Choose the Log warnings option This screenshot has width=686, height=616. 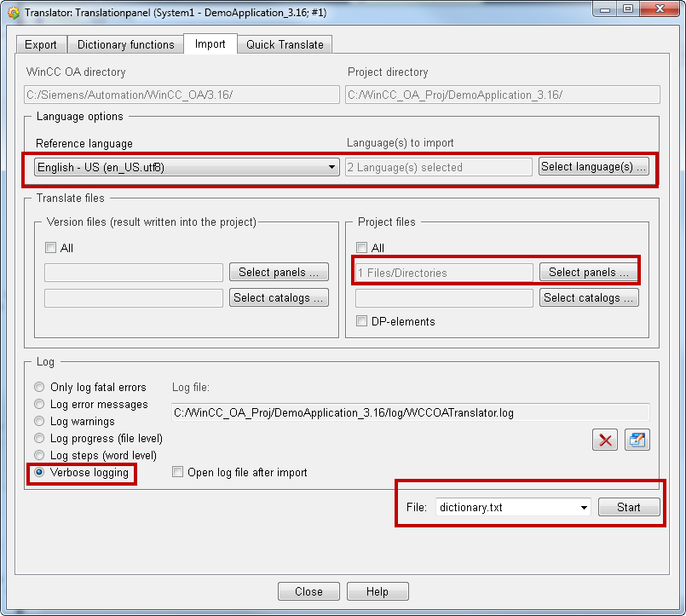pos(39,422)
